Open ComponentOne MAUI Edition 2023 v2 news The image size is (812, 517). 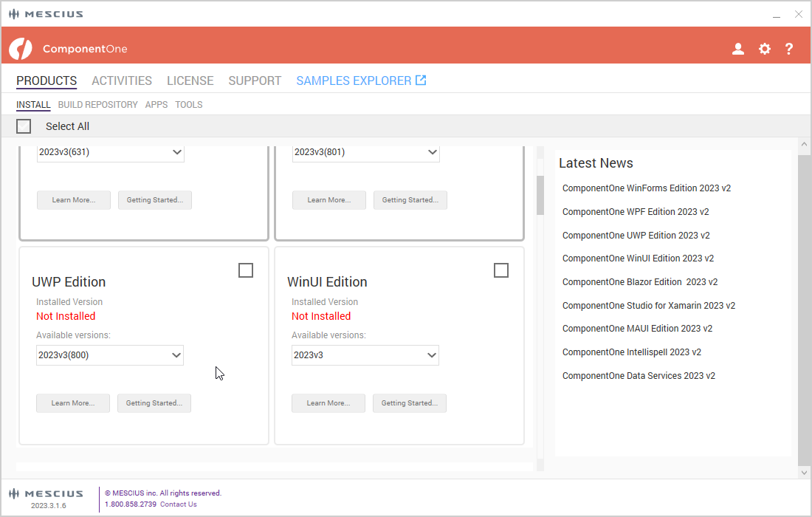(x=638, y=329)
